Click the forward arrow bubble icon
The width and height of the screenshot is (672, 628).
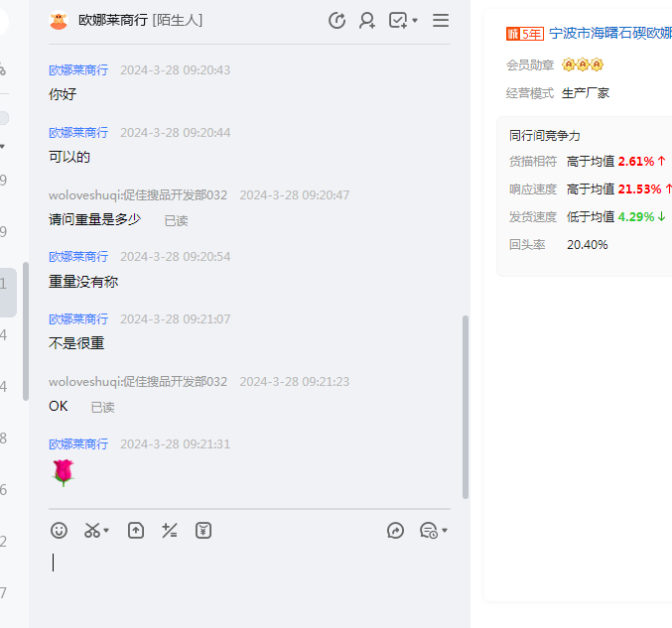click(395, 531)
